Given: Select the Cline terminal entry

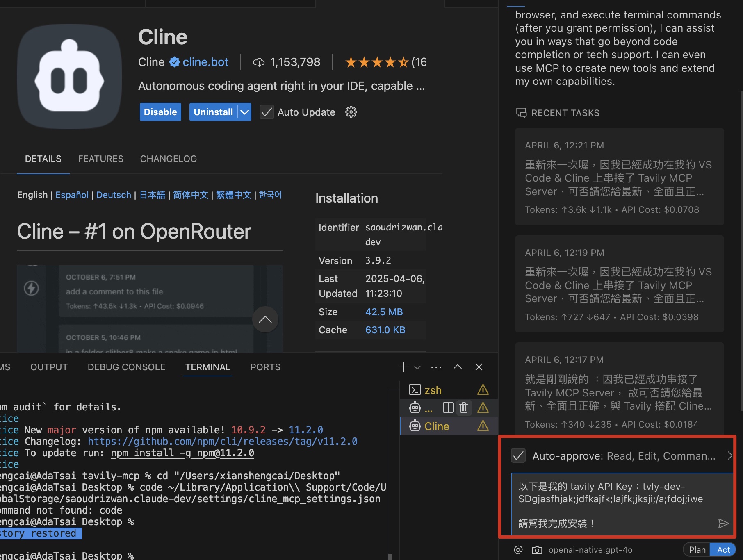Looking at the screenshot, I should tap(449, 426).
